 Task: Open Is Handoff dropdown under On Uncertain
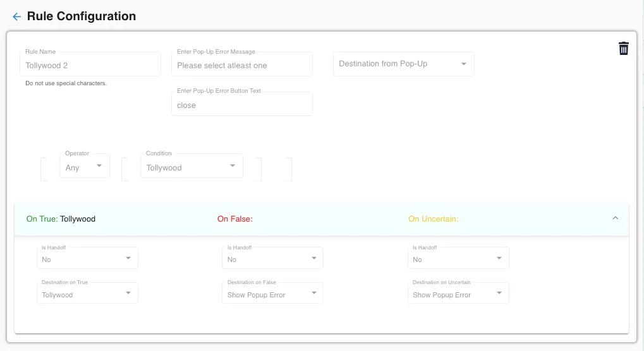point(458,258)
